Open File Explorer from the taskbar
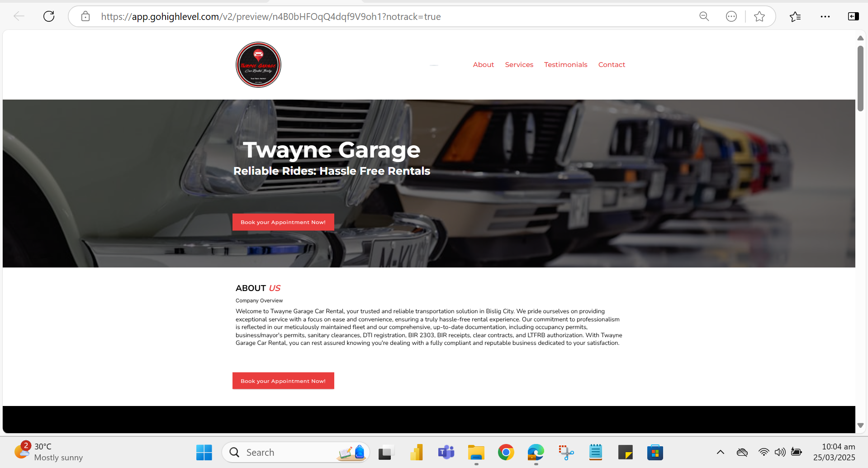The image size is (868, 468). (476, 452)
